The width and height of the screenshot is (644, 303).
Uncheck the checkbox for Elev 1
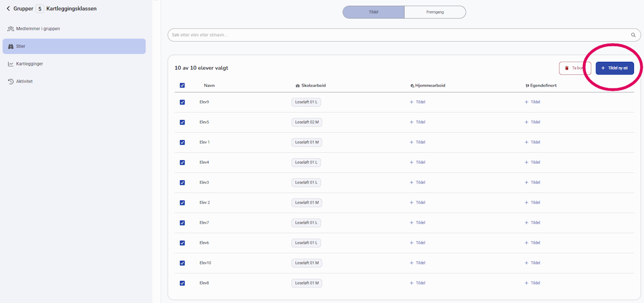(x=182, y=142)
